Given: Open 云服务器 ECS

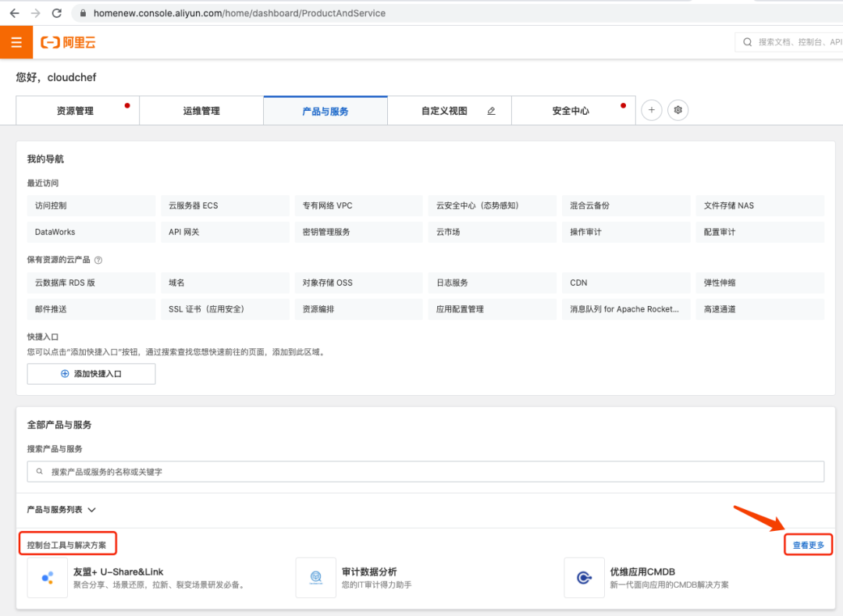Looking at the screenshot, I should [x=225, y=205].
